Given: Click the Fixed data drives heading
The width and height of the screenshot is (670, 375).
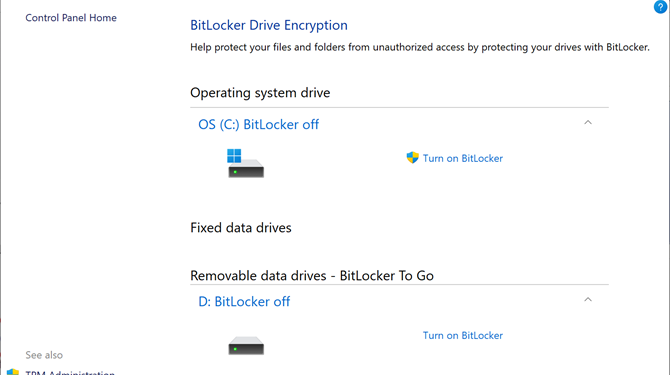Looking at the screenshot, I should pos(241,228).
